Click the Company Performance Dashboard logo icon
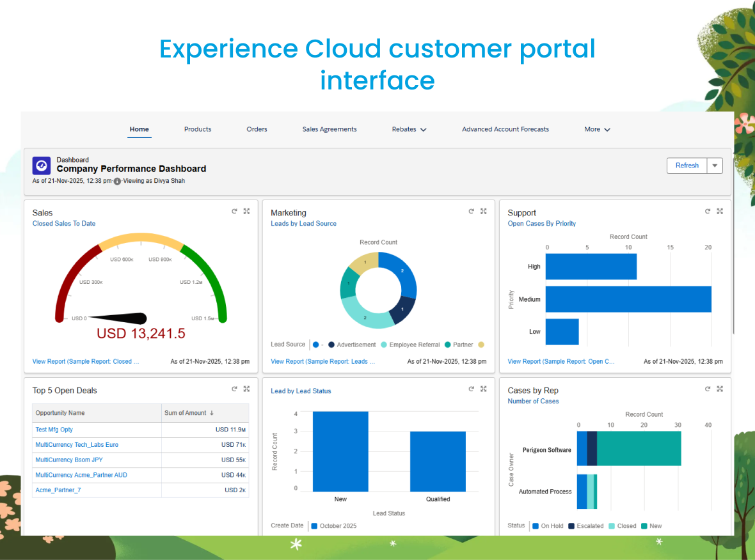 pos(42,166)
